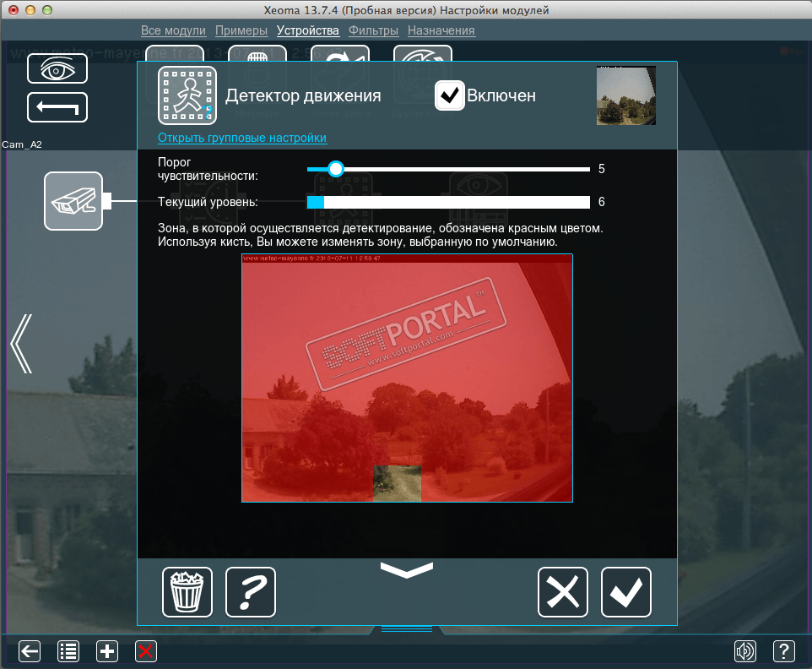This screenshot has height=669, width=812.
Task: Open camera preview thumbnail in dialog
Action: pos(626,95)
